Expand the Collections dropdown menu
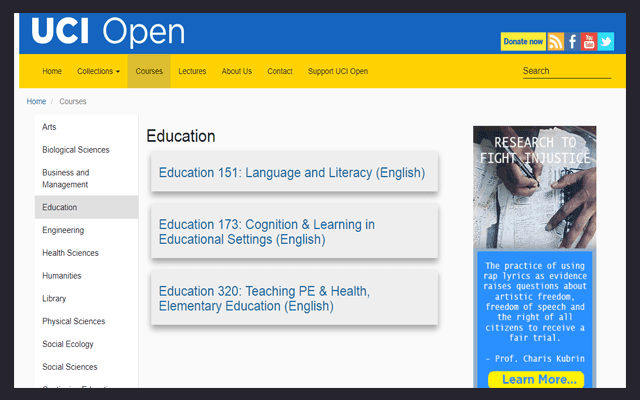This screenshot has height=400, width=640. [98, 71]
